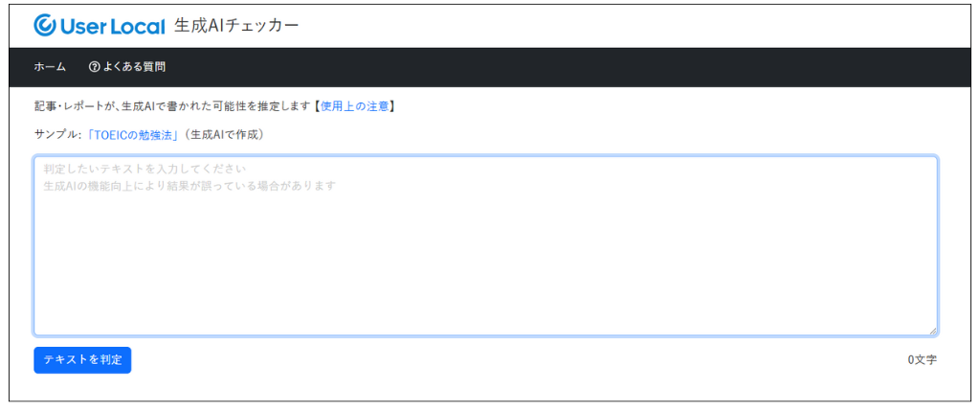Focus the empty center of the text box
This screenshot has height=411, width=980.
click(485, 259)
